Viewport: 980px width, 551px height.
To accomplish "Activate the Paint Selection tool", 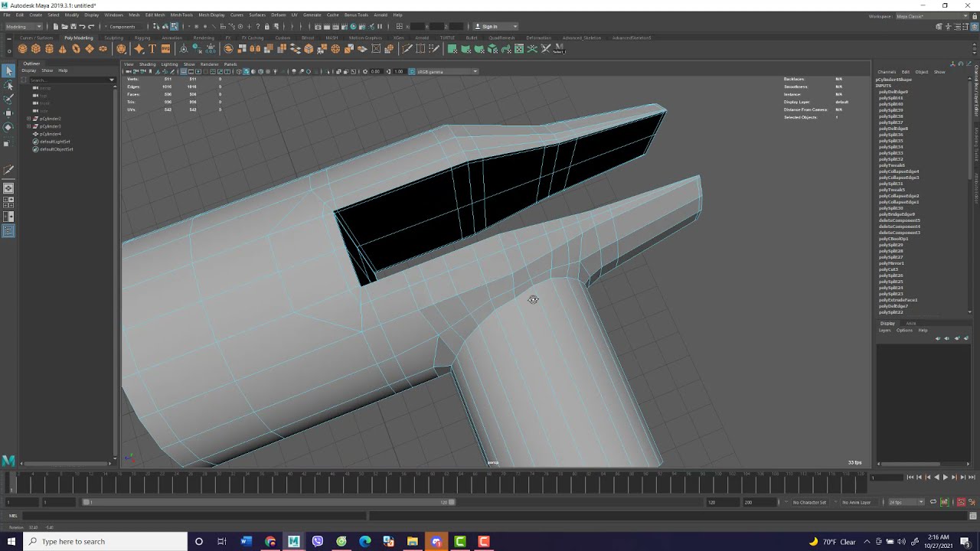I will pyautogui.click(x=8, y=99).
